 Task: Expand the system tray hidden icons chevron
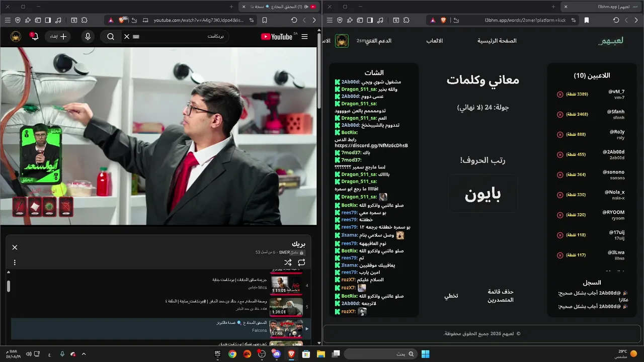tap(84, 354)
